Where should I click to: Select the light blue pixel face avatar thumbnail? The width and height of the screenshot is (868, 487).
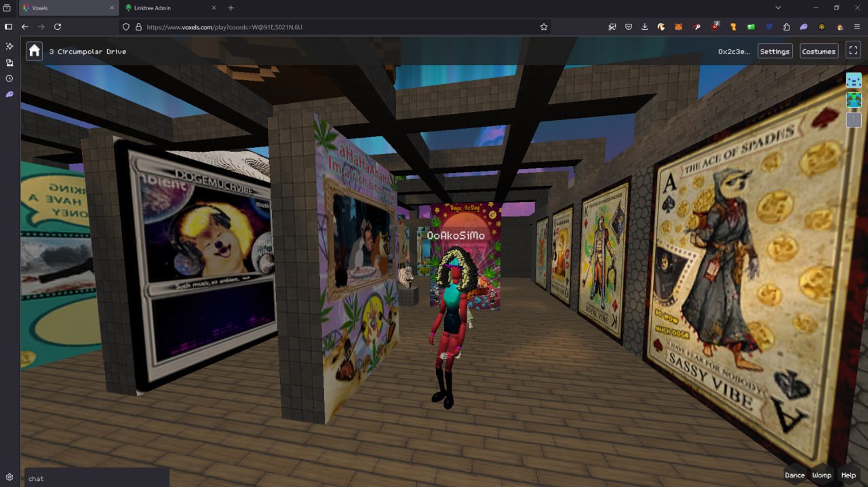854,80
